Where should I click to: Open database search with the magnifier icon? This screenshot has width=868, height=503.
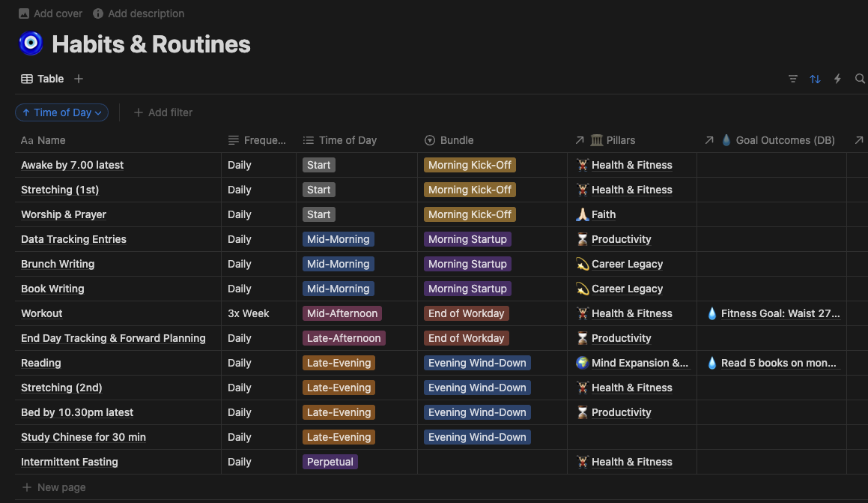coord(860,79)
